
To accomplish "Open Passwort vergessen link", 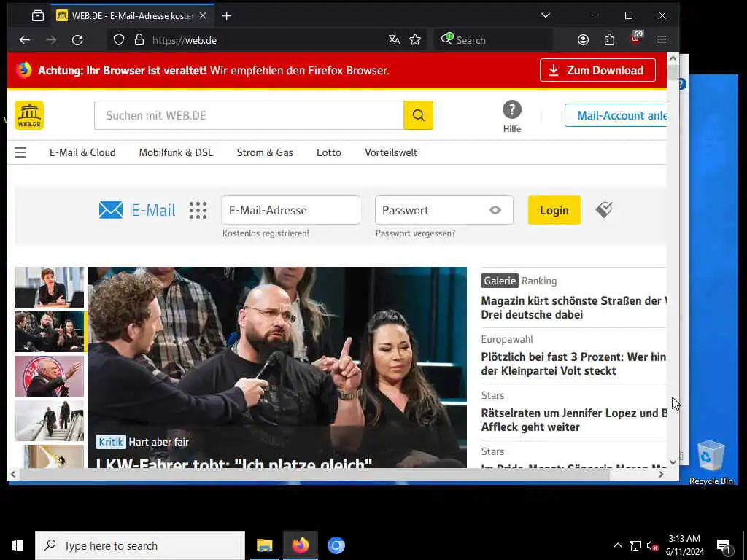I will click(x=415, y=233).
